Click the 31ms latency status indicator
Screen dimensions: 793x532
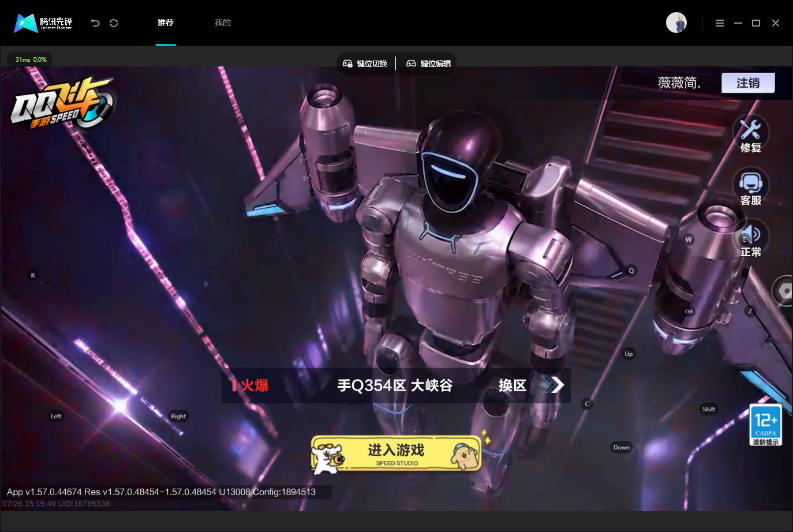31,59
